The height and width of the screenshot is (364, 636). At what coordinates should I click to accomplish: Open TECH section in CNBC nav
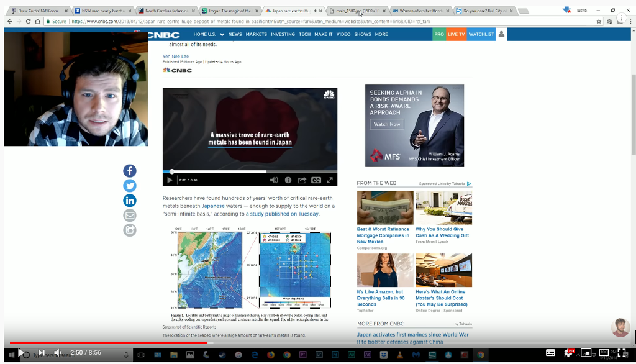[x=304, y=35]
